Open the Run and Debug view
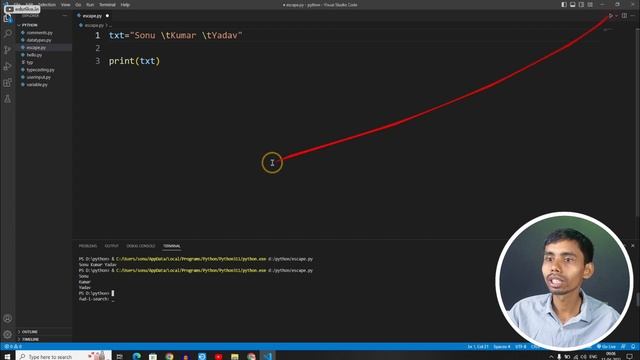Image resolution: width=640 pixels, height=360 pixels. 7,66
